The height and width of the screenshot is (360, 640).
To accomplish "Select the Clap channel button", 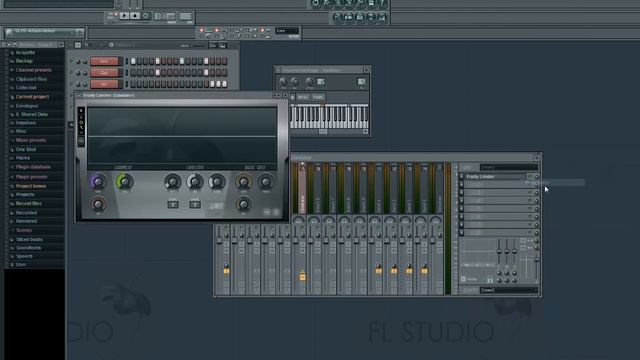I will click(104, 73).
